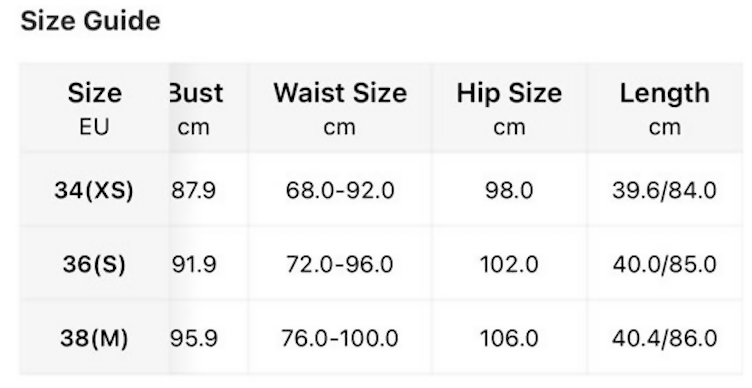
Task: Choose the 36(S) size row label
Action: click(x=94, y=264)
